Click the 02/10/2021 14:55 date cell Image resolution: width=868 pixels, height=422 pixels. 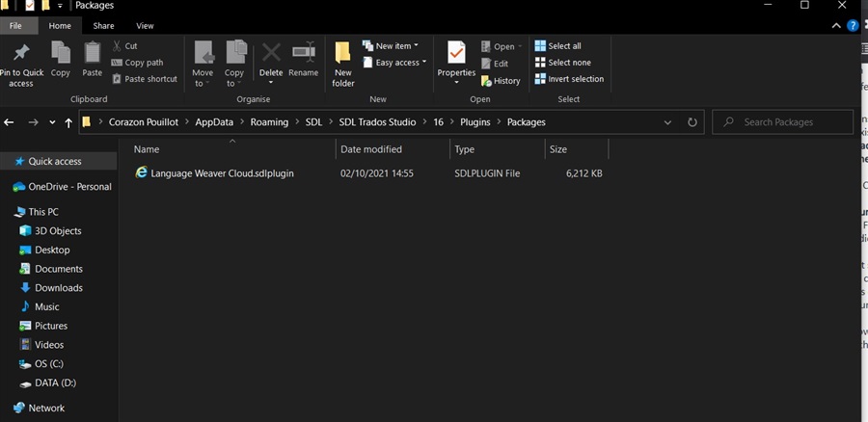coord(377,173)
